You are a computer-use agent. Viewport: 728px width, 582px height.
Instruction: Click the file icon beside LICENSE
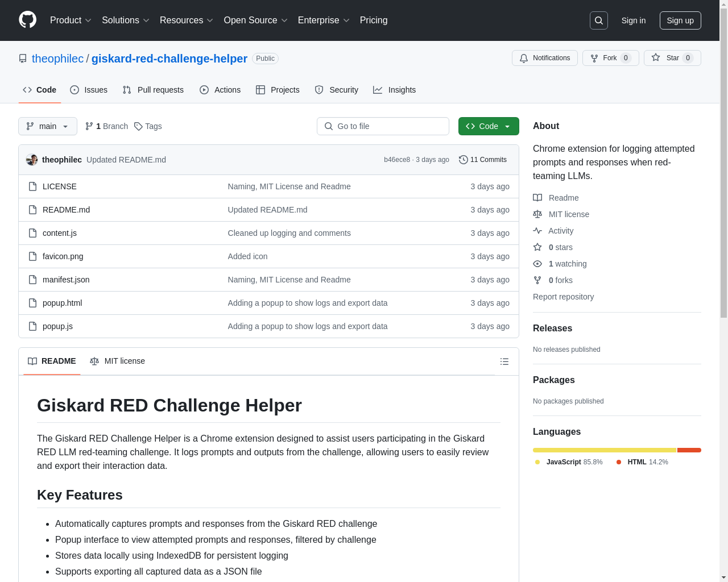(33, 186)
